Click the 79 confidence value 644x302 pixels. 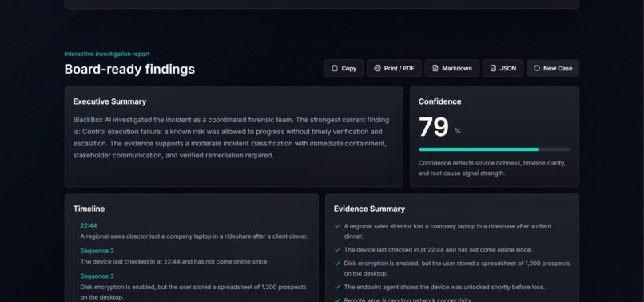(434, 127)
